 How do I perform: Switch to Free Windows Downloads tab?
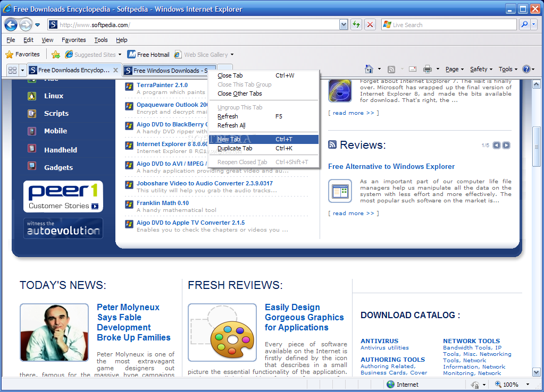(166, 71)
